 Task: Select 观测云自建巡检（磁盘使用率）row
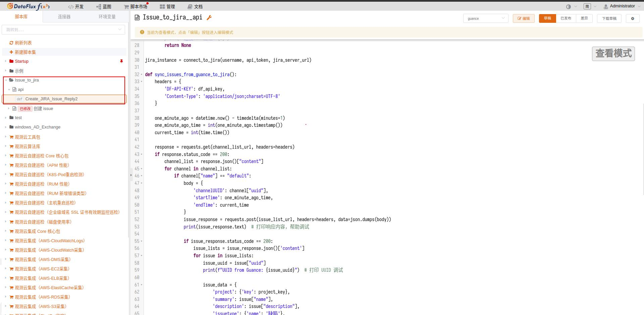click(65, 222)
